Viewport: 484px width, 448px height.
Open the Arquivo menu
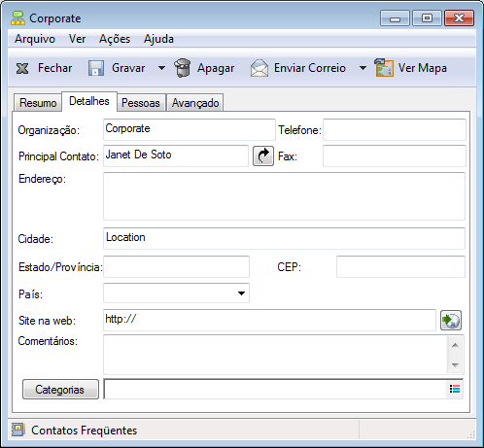click(35, 39)
